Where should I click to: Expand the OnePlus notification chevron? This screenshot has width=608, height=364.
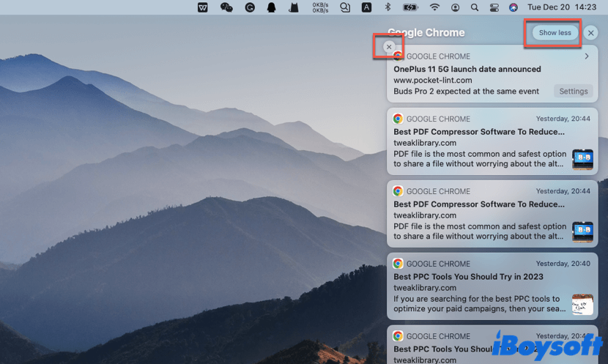(587, 56)
